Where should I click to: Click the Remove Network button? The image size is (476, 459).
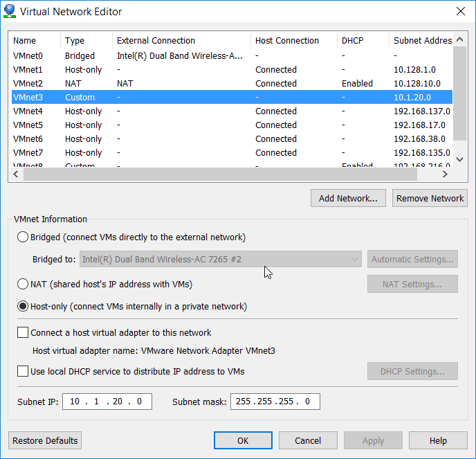click(x=430, y=199)
